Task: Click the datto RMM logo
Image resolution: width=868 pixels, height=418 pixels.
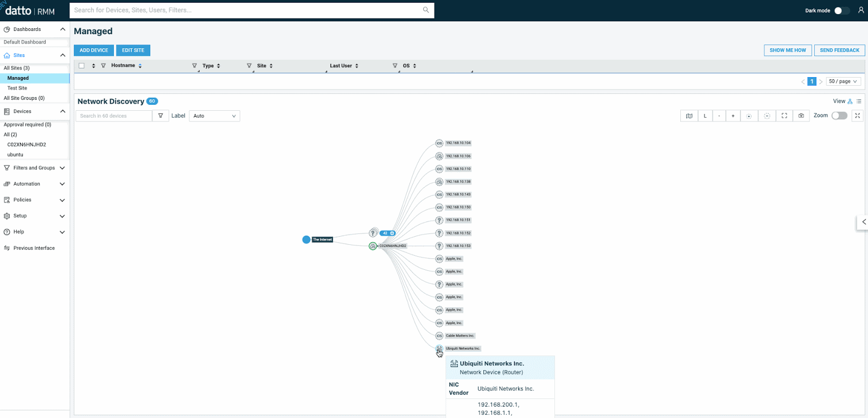Action: pyautogui.click(x=30, y=11)
